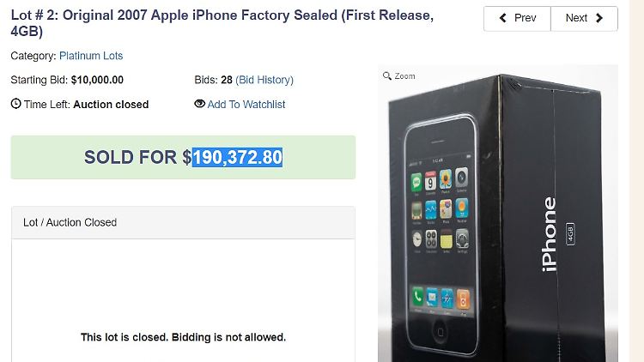Click the Starting Bid $10,000.00 amount

coord(97,80)
